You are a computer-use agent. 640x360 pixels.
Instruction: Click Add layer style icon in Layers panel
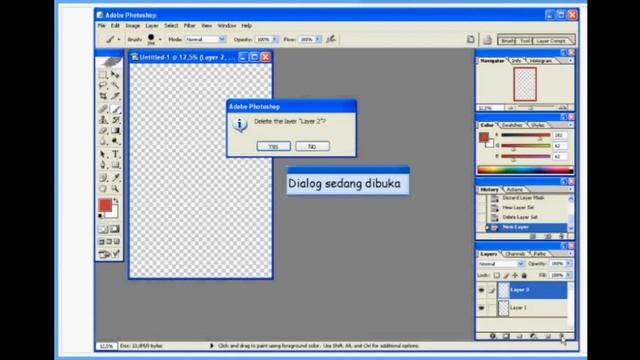(493, 336)
